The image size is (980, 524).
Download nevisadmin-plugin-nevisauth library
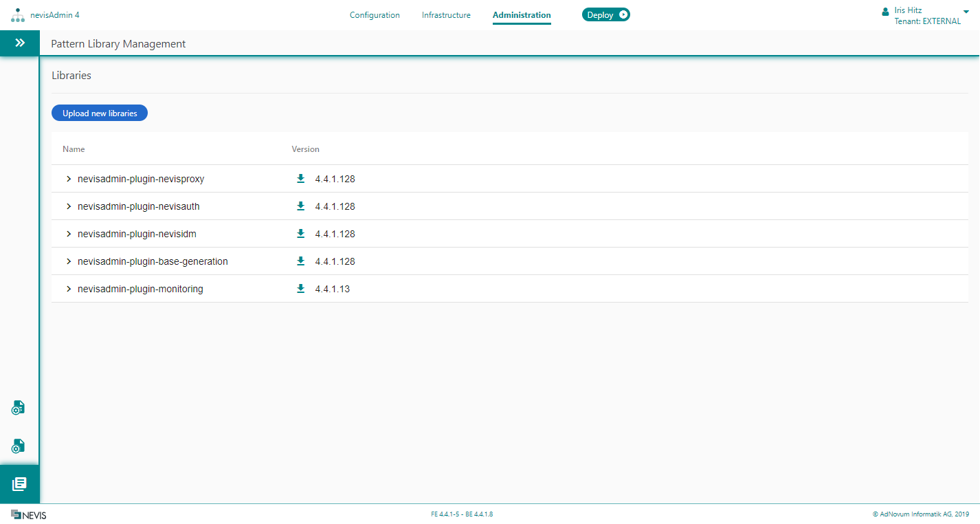click(300, 206)
